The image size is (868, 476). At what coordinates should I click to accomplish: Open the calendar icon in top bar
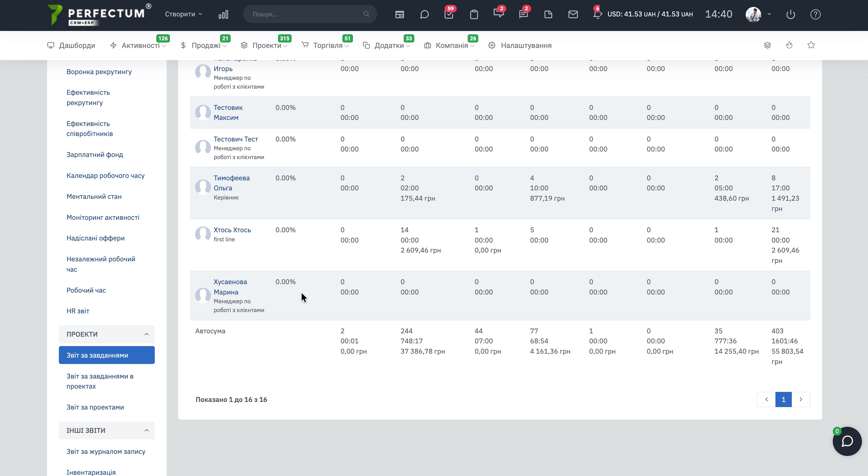point(400,15)
